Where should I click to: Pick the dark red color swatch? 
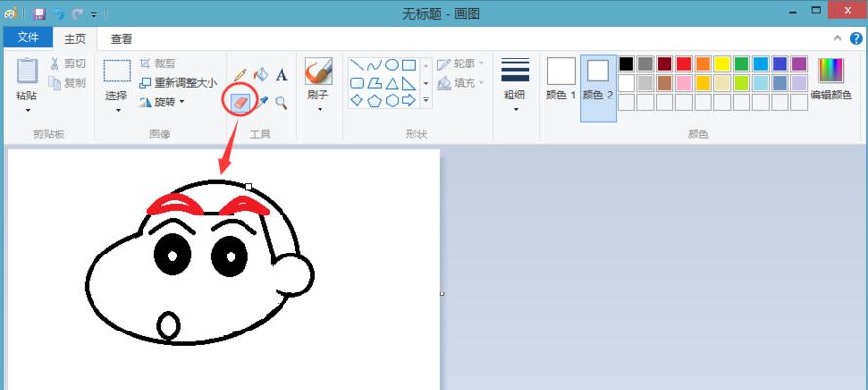tap(664, 63)
